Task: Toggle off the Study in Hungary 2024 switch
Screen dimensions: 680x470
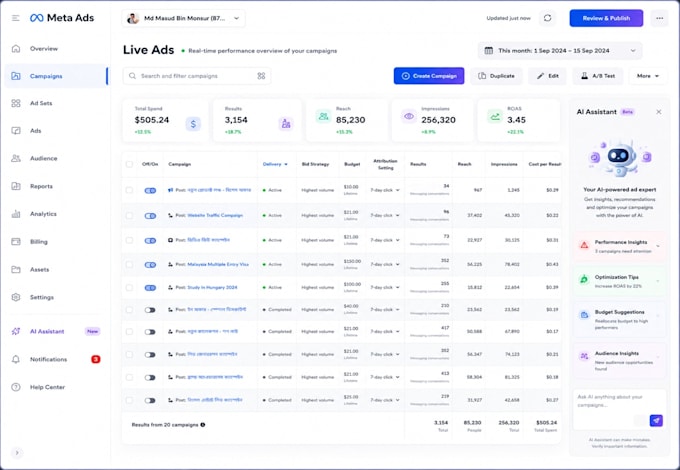Action: (x=150, y=287)
